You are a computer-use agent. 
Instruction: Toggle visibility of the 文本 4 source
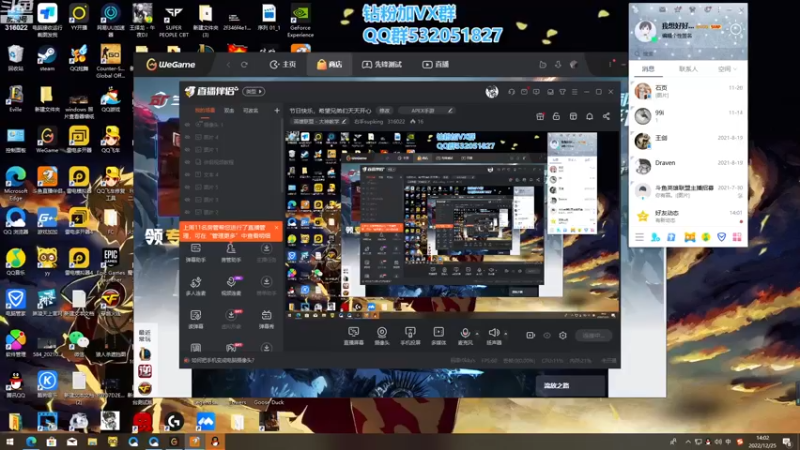click(187, 174)
